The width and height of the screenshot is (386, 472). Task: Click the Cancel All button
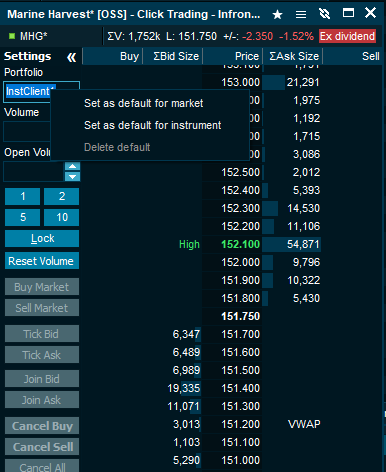pyautogui.click(x=42, y=466)
